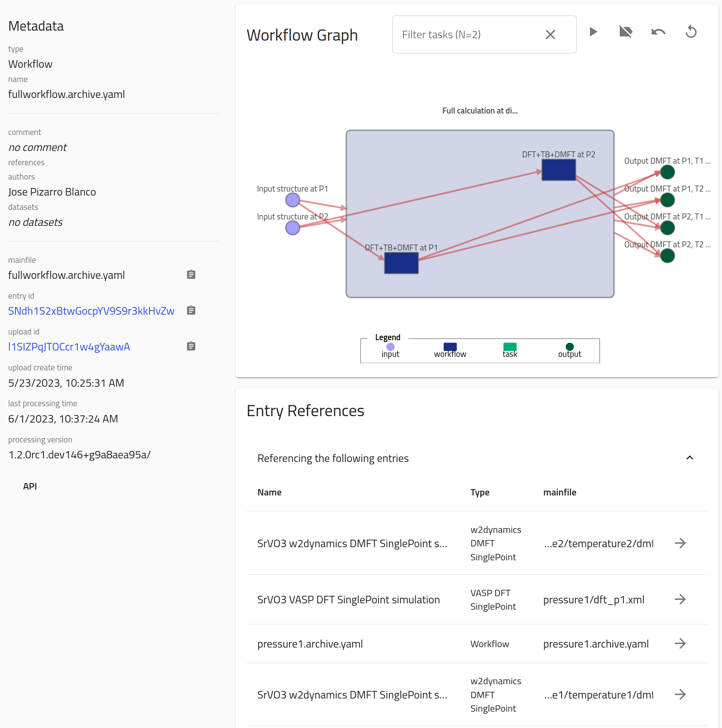Click the Name column header
Viewport: 722px width, 728px height.
(x=269, y=492)
